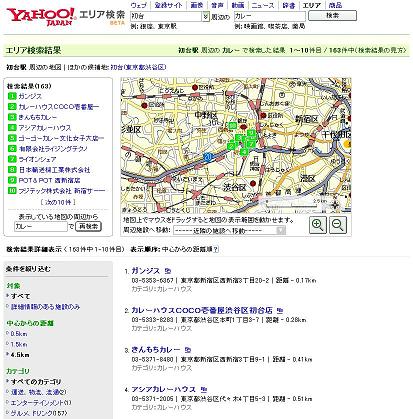Open 有限会社ライジングテクノ link in sidebar
This screenshot has width=413, height=419.
click(x=53, y=149)
